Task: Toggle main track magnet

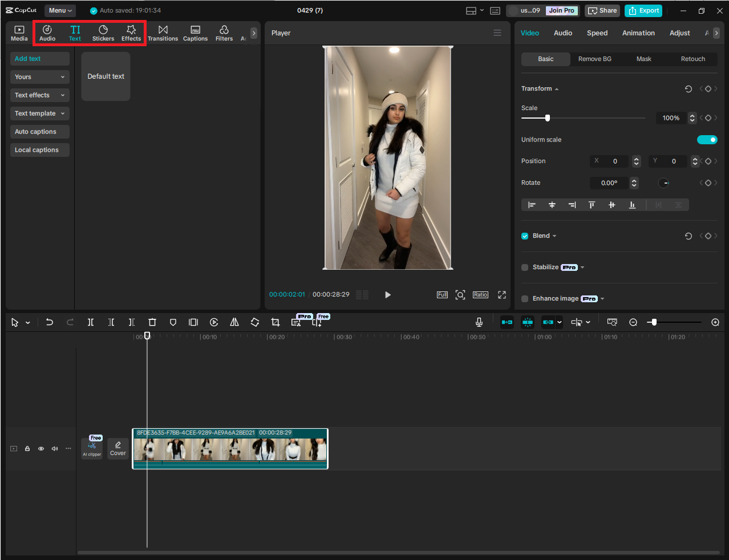Action: tap(507, 322)
